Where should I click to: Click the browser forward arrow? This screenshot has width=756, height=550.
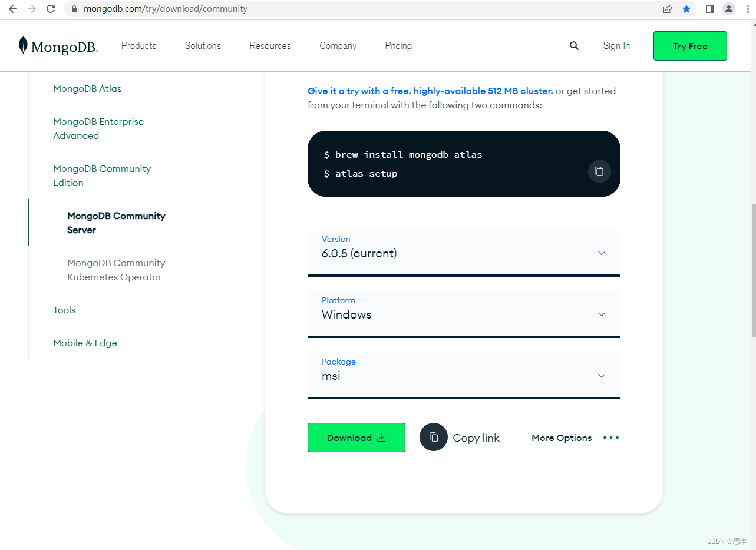(x=32, y=9)
